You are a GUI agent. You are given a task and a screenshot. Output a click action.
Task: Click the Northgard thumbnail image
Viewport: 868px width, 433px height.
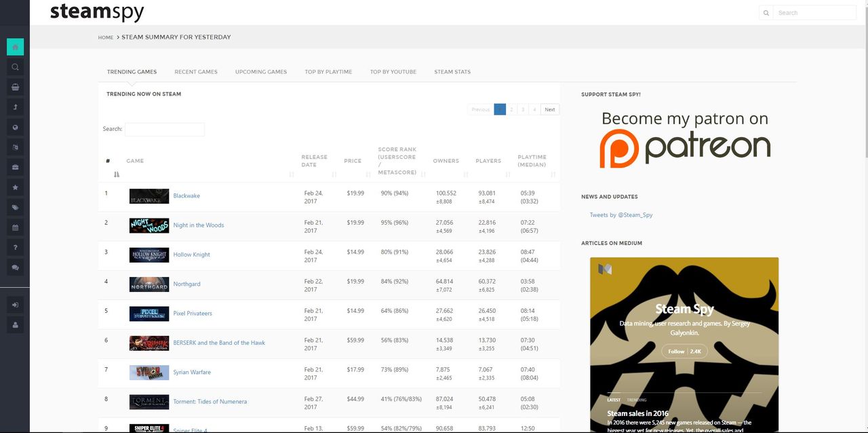[149, 284]
